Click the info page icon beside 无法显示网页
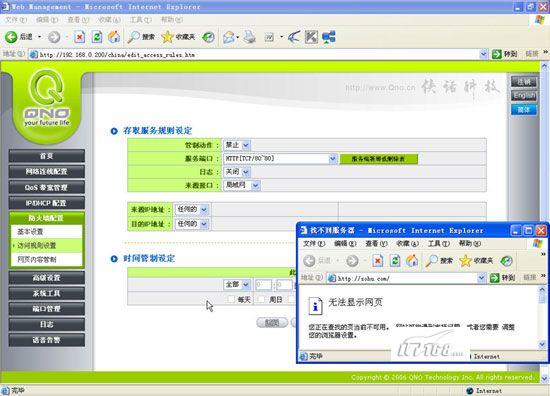Image resolution: width=550 pixels, height=396 pixels. click(315, 306)
